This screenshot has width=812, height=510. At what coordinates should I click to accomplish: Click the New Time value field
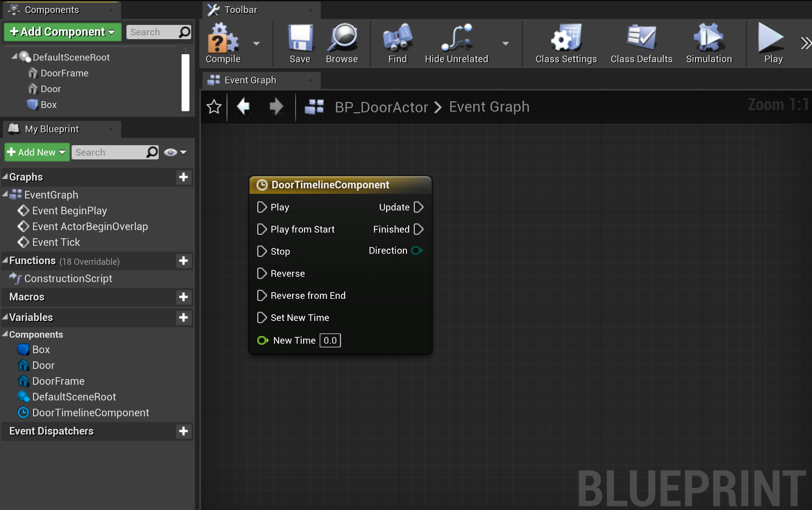pyautogui.click(x=330, y=340)
